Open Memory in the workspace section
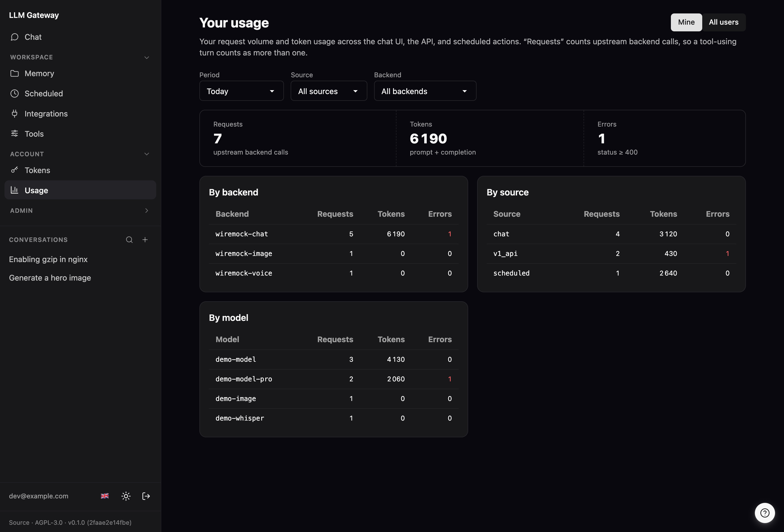The height and width of the screenshot is (532, 784). tap(80, 74)
